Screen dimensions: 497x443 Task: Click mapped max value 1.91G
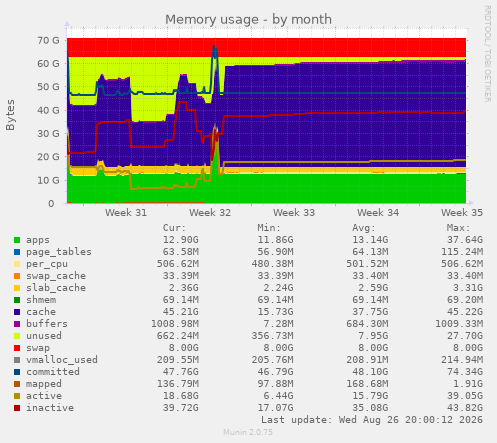tap(468, 384)
